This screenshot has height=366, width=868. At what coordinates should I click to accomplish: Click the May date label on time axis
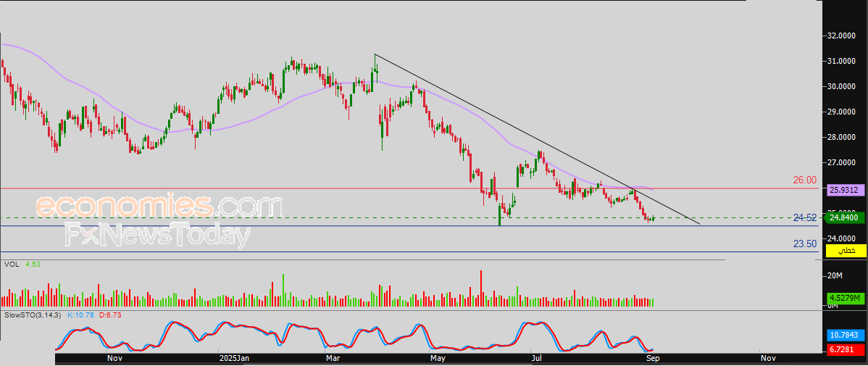(438, 359)
